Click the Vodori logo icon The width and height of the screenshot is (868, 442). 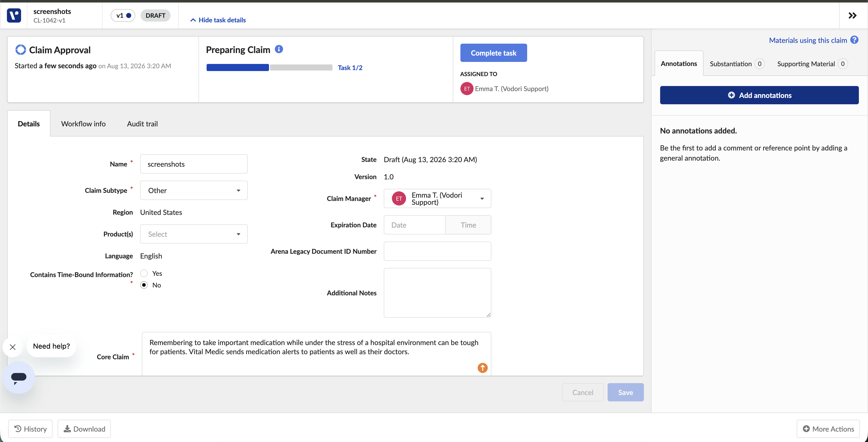click(x=14, y=15)
